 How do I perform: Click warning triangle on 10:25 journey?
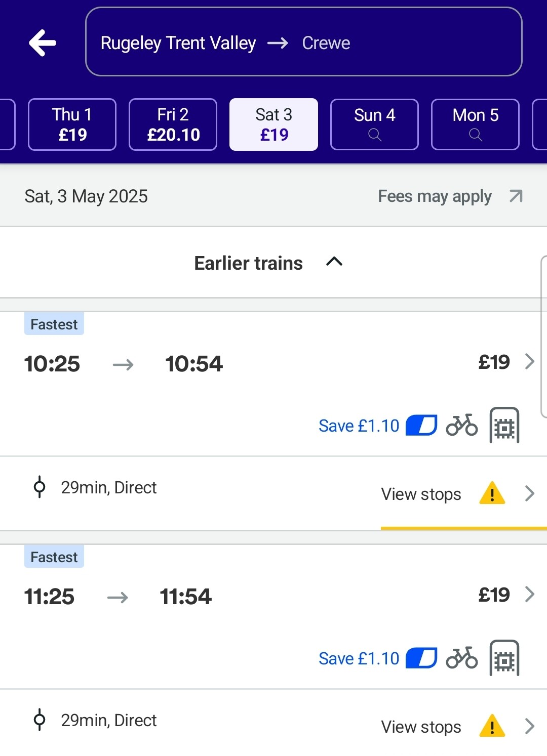pos(492,493)
